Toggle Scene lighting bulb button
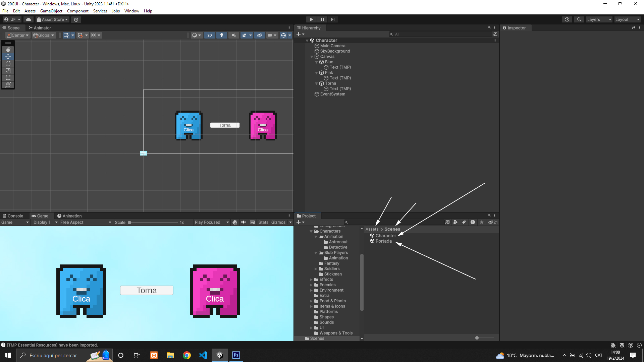Screen dimensions: 644x362 point(221,35)
